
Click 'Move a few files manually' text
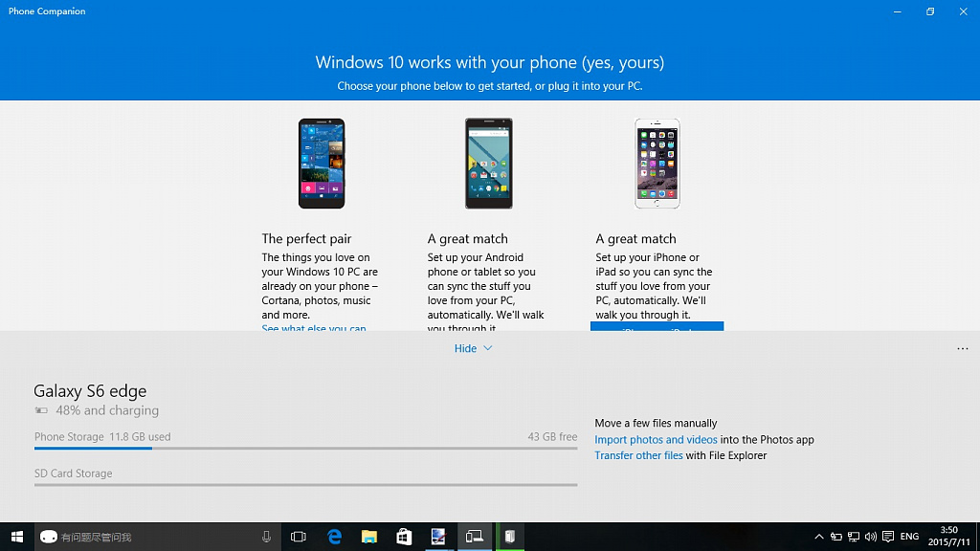(656, 423)
